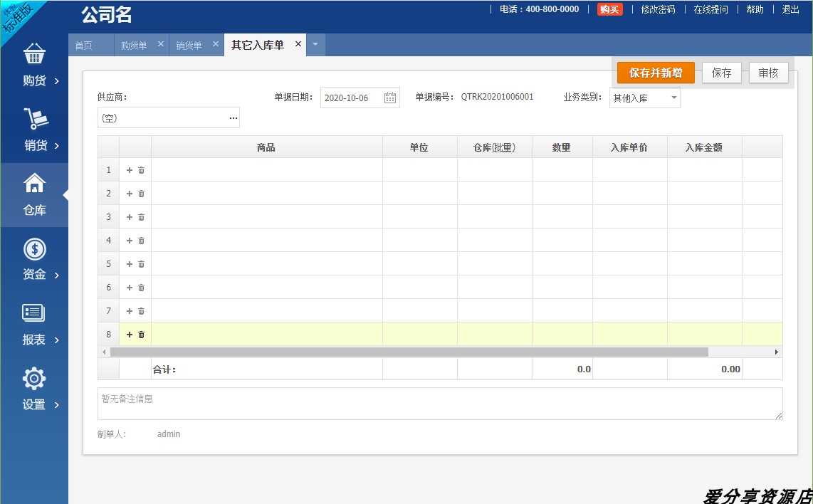
Task: Add a line after row 7
Action: [130, 311]
